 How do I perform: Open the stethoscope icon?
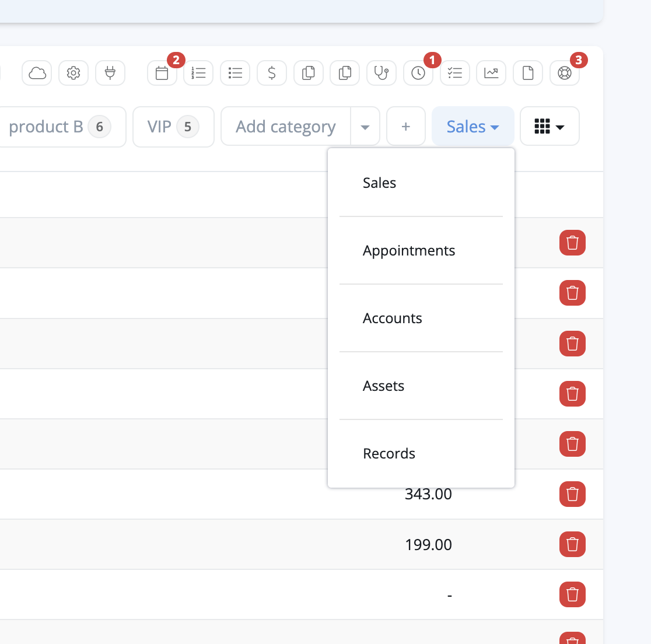(x=381, y=73)
